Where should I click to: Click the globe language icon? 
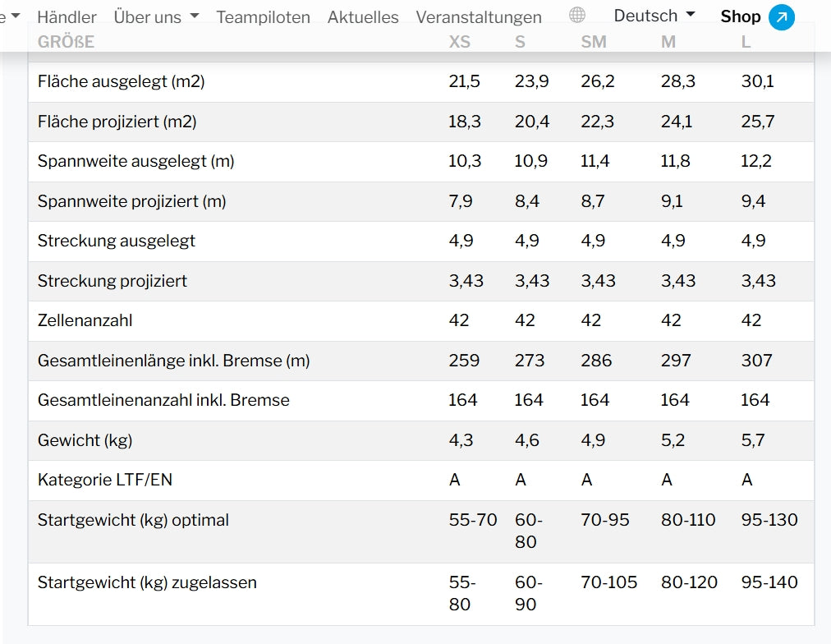pyautogui.click(x=577, y=15)
